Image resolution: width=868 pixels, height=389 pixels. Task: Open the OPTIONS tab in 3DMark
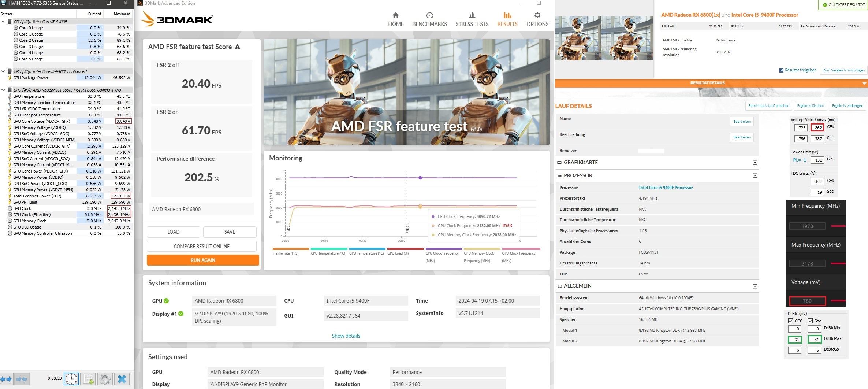[x=537, y=19]
